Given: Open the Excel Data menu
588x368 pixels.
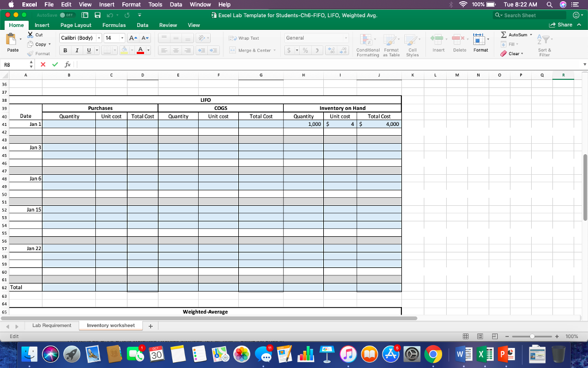Looking at the screenshot, I should (x=176, y=5).
